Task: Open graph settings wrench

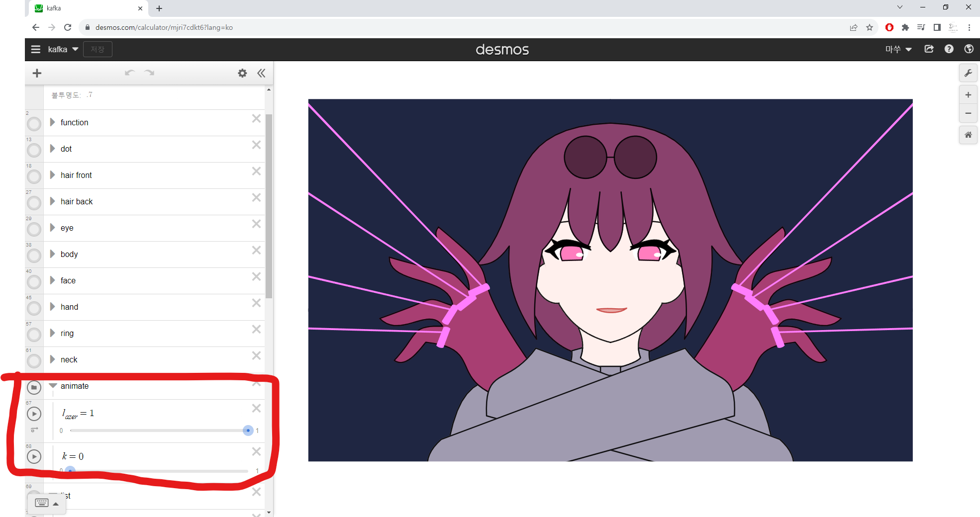Action: click(x=968, y=73)
